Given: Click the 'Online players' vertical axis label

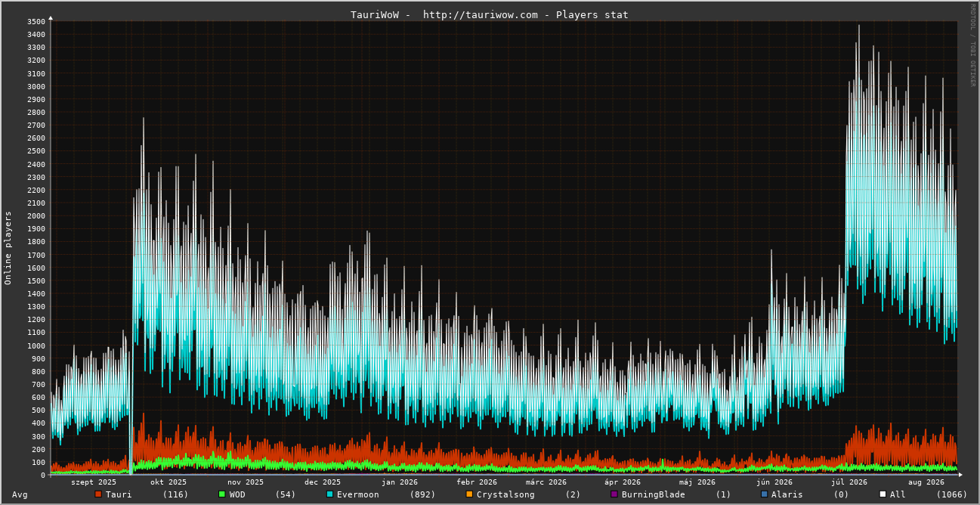Looking at the screenshot, I should point(8,248).
